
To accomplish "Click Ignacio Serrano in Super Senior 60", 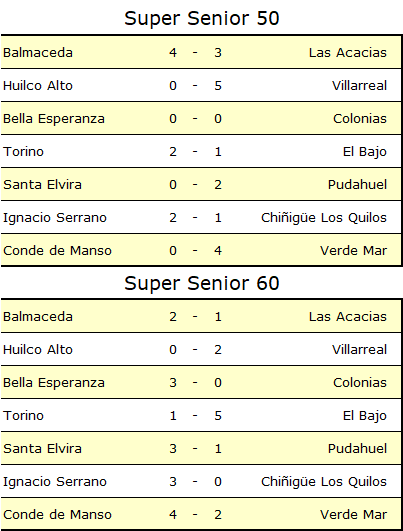I will 55,482.
